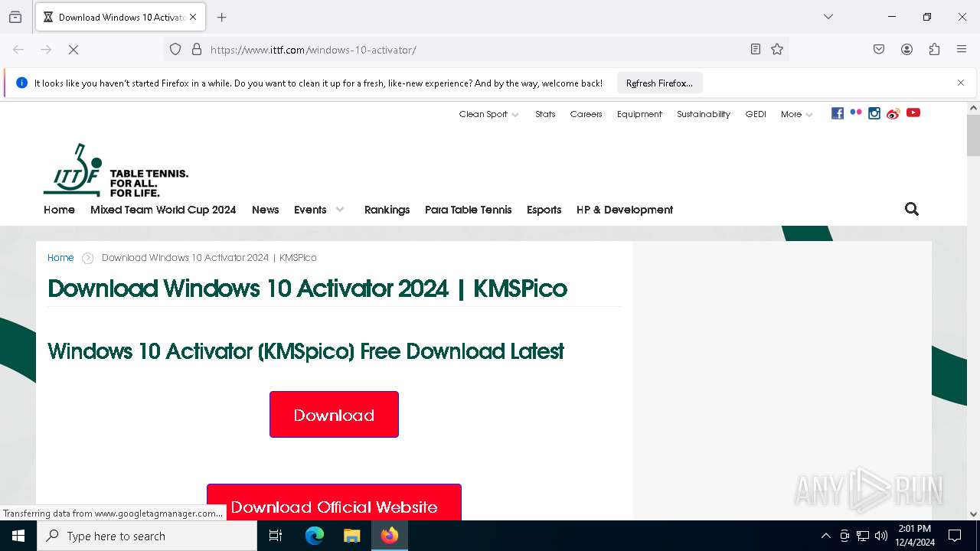The image size is (980, 551).
Task: Toggle Reader View icon in address bar
Action: [x=756, y=49]
